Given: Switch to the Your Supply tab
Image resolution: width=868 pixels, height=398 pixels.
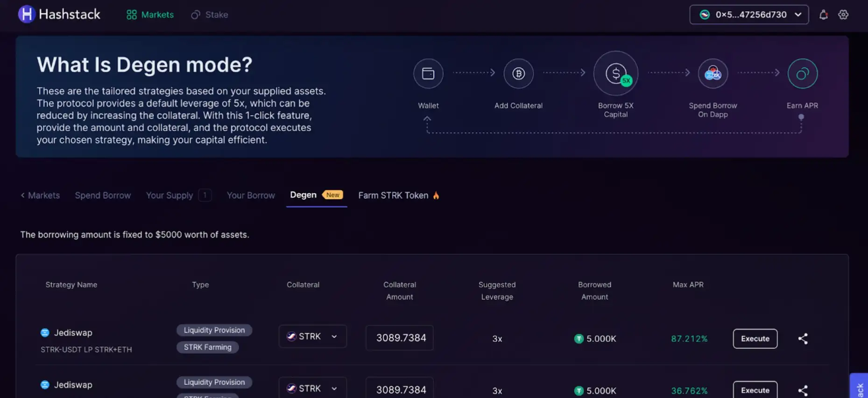Looking at the screenshot, I should [x=169, y=196].
